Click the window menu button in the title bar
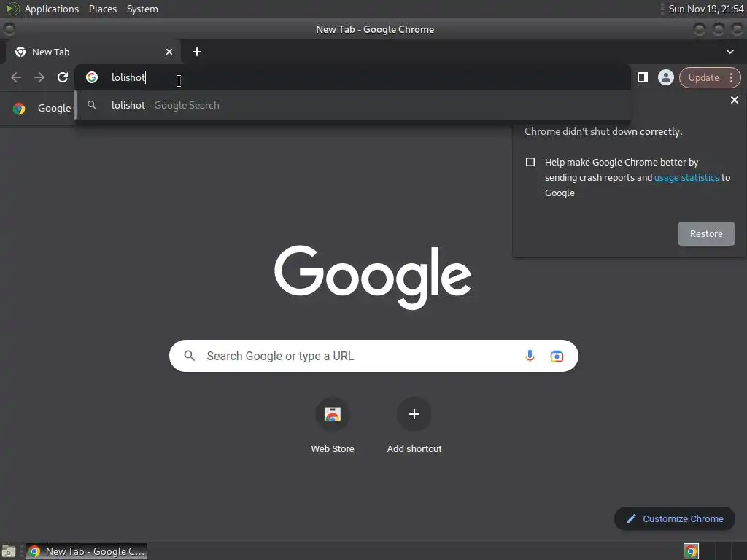 click(x=9, y=29)
